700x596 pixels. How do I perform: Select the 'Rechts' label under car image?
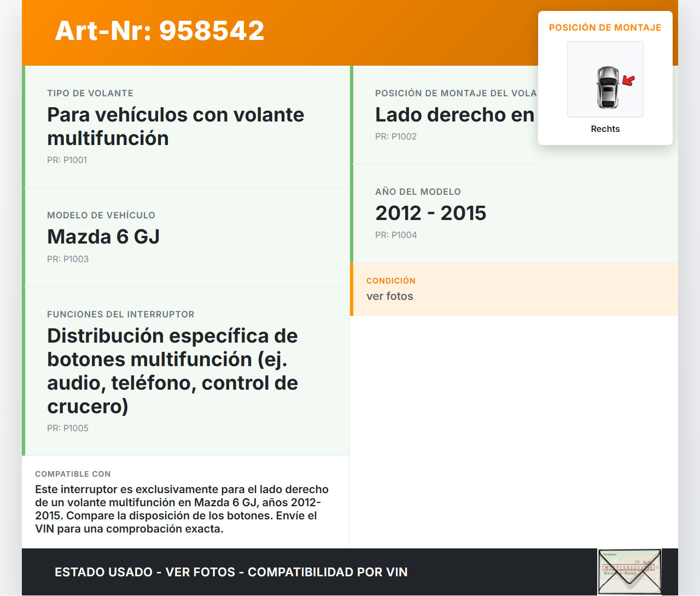click(x=605, y=129)
